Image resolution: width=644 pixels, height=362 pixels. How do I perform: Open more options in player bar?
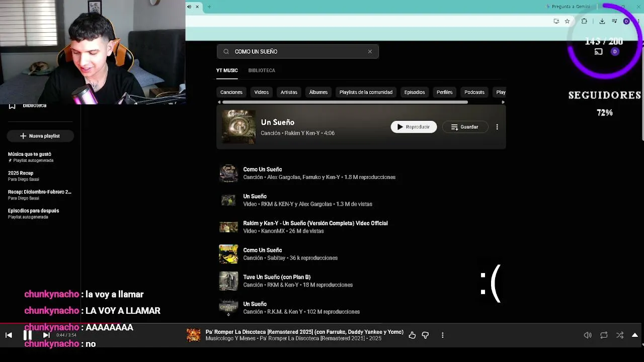[x=443, y=335]
